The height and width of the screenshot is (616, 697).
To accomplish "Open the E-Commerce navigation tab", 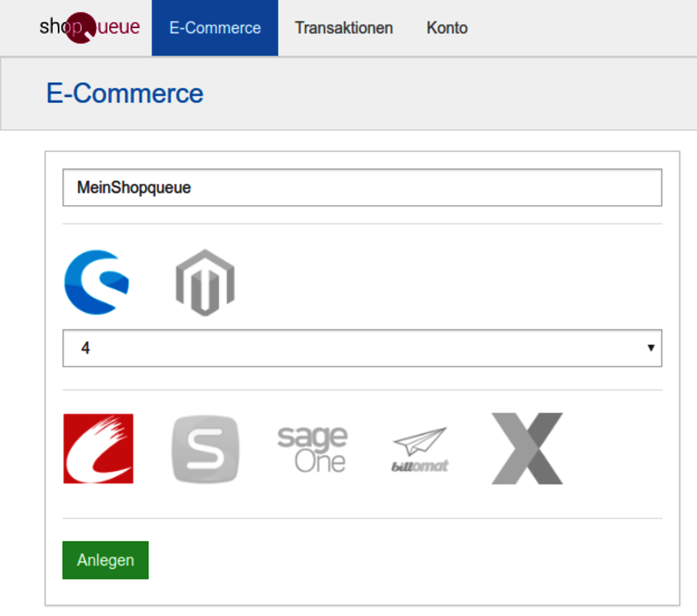I will pos(215,28).
